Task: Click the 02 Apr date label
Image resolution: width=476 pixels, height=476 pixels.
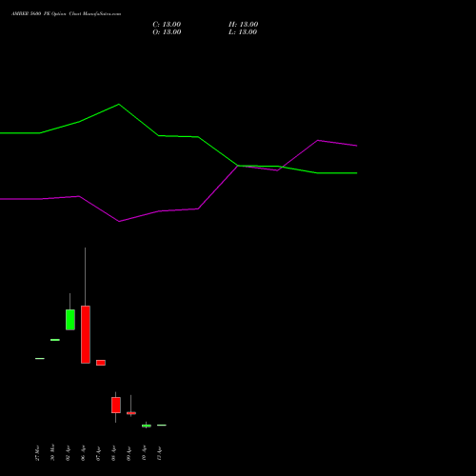Action: point(68,453)
